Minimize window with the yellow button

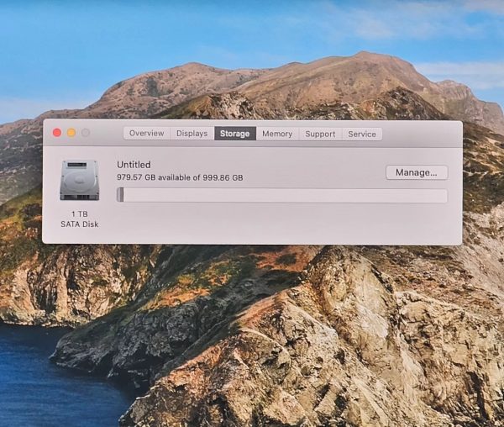[x=71, y=133]
